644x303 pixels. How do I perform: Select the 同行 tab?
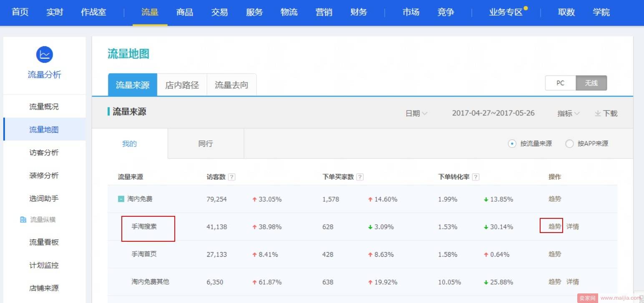pyautogui.click(x=206, y=144)
